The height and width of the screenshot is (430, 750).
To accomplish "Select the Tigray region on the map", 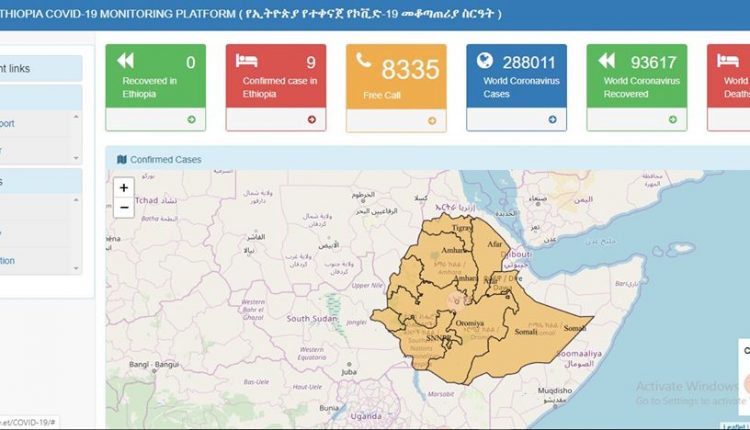I will click(x=464, y=228).
